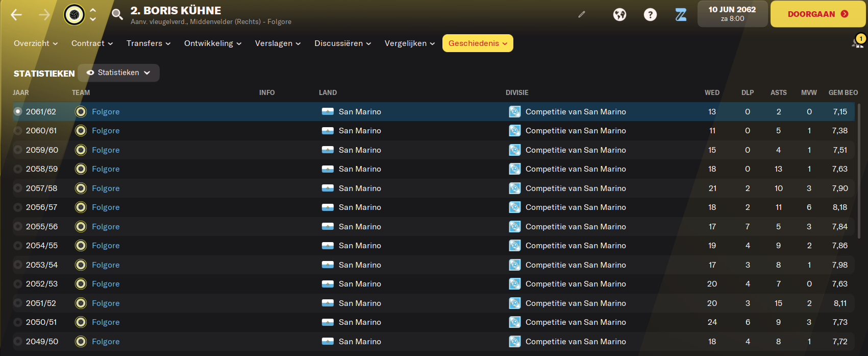This screenshot has height=356, width=868.
Task: Select radio button for season 2060/61
Action: pos(18,131)
